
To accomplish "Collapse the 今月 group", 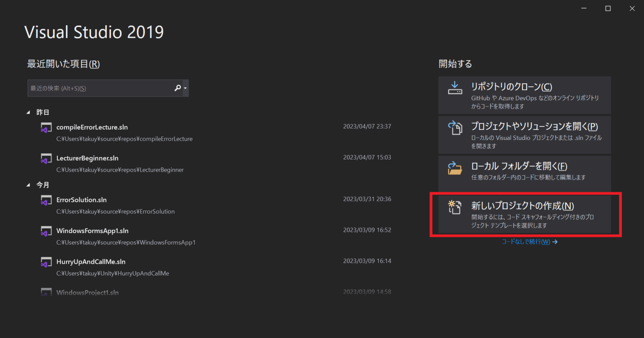I will coord(29,185).
